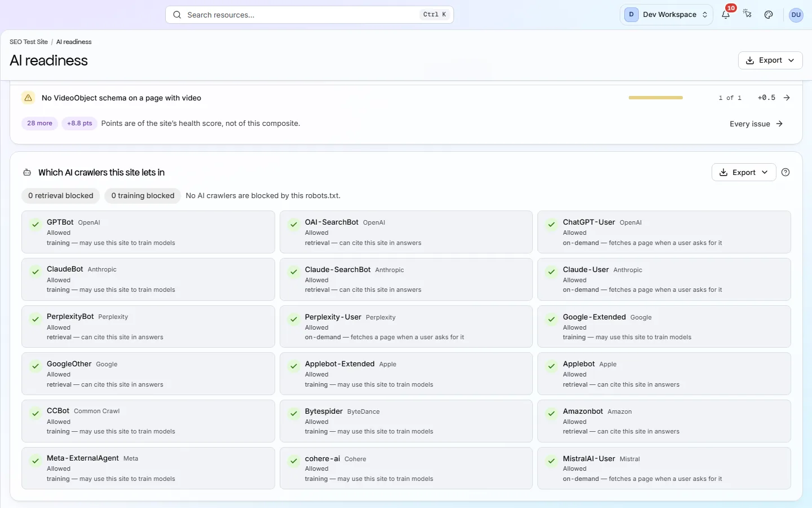Click the warning icon for VideoObject issue
This screenshot has height=508, width=812.
tap(28, 98)
